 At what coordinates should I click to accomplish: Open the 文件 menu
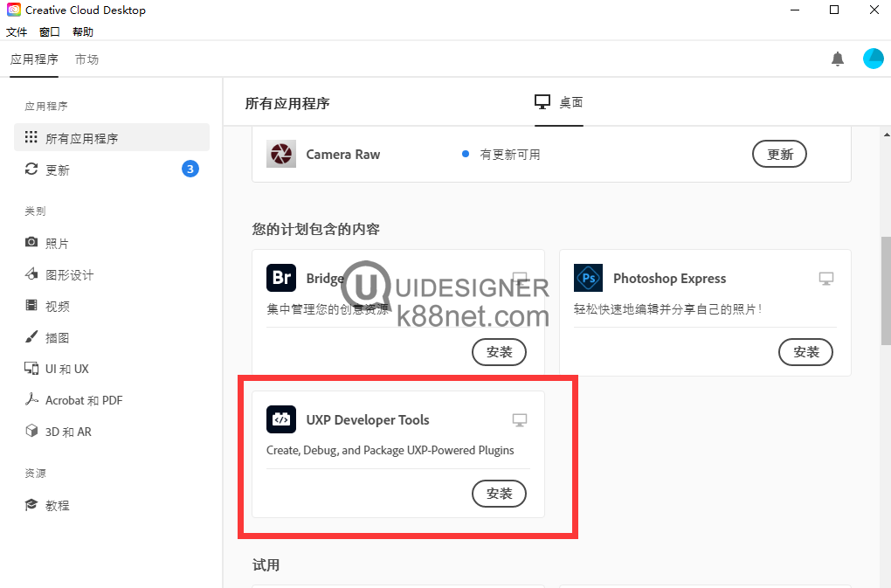click(17, 31)
